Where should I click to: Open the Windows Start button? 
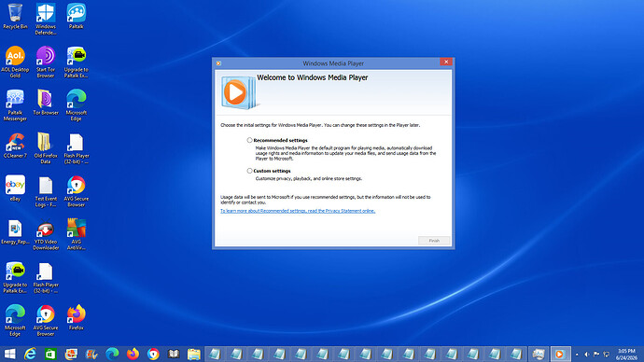click(x=9, y=354)
